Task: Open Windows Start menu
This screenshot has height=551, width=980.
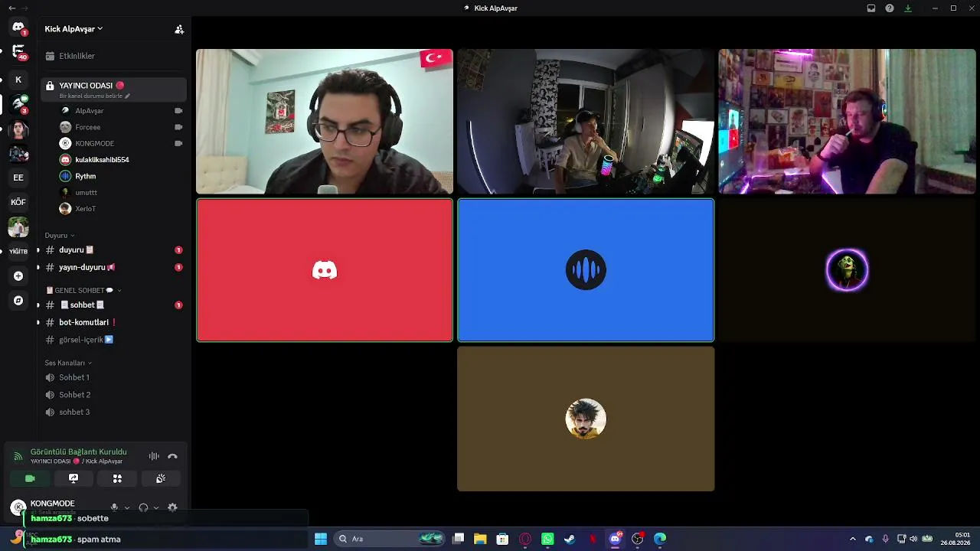Action: pos(321,539)
